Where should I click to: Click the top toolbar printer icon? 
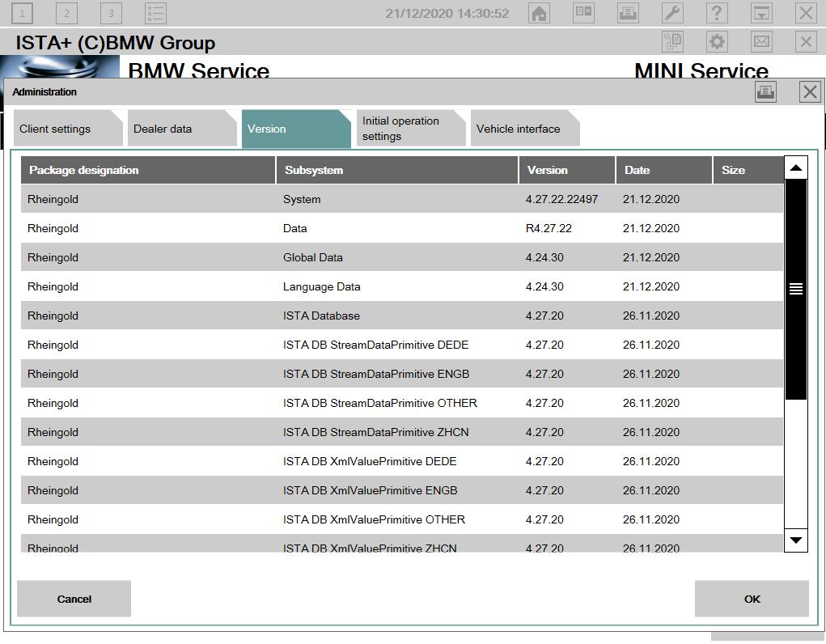(628, 13)
